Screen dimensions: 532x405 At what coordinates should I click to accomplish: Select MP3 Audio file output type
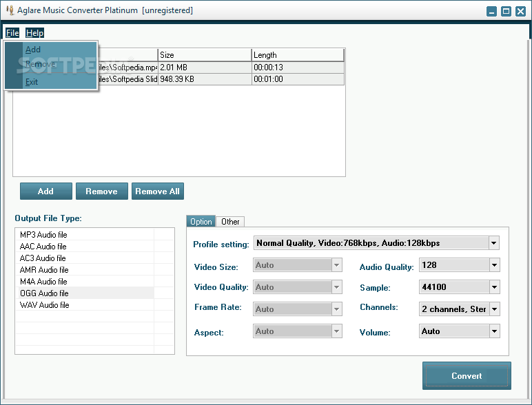coord(85,235)
